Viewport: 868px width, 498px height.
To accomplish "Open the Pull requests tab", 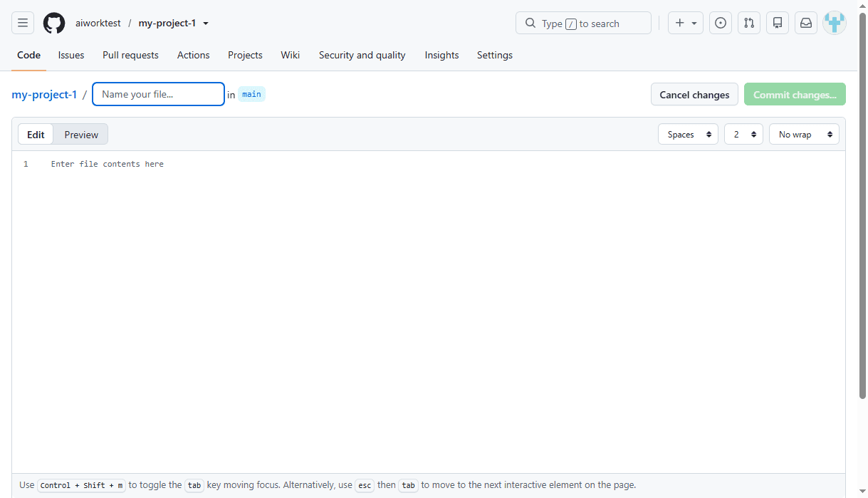I will (x=130, y=55).
